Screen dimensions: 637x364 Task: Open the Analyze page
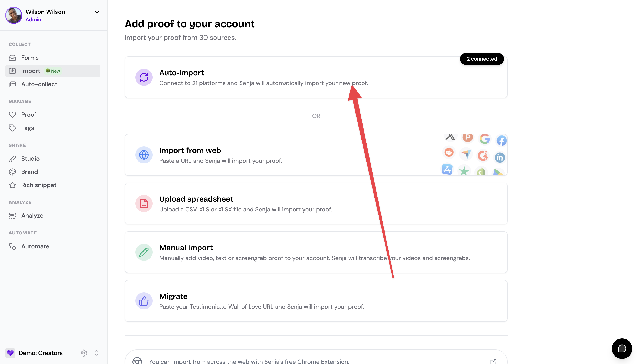click(x=53, y=216)
